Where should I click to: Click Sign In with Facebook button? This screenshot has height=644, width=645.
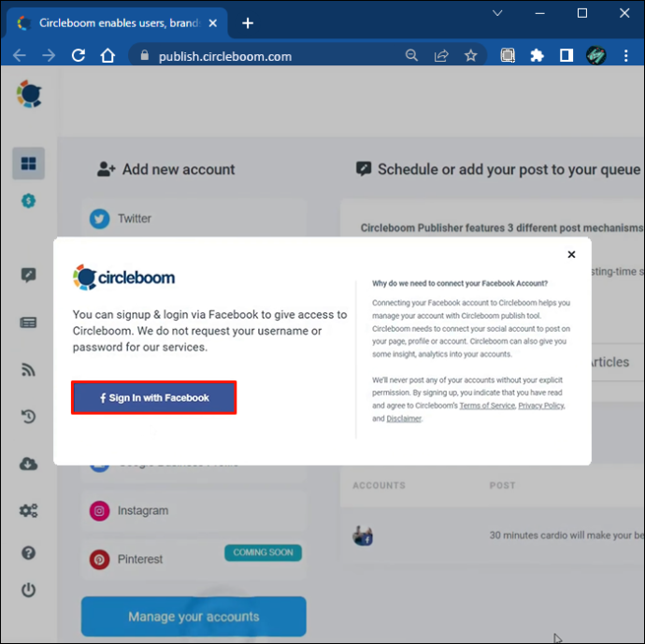(x=154, y=397)
